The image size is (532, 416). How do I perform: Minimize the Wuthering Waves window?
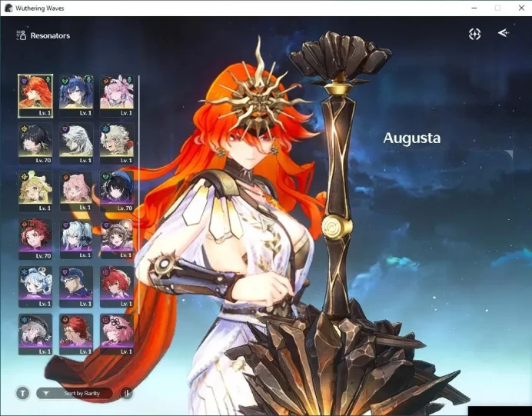click(x=474, y=8)
